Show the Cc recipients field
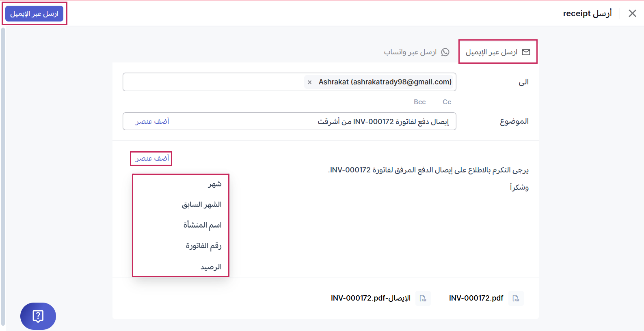Screen dimensions: 644x331 (x=447, y=102)
